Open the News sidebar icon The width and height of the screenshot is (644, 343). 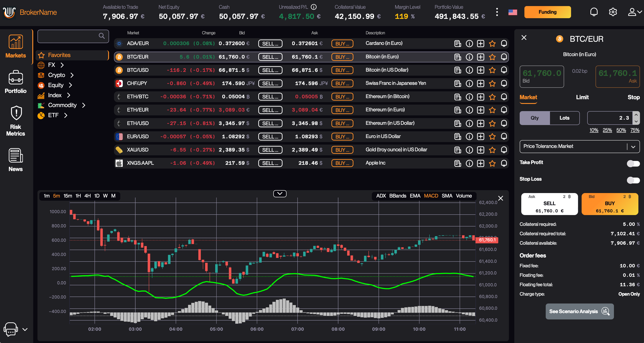(15, 155)
